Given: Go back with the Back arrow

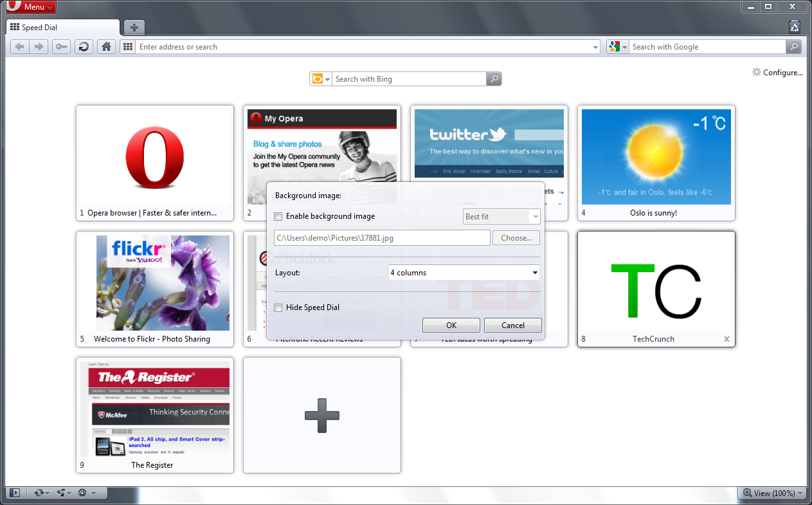Looking at the screenshot, I should 20,46.
